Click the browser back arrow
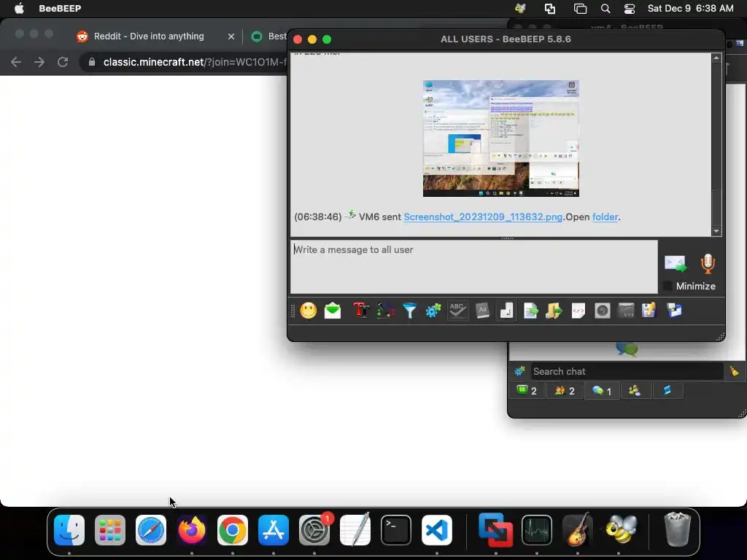The image size is (747, 560). [16, 62]
